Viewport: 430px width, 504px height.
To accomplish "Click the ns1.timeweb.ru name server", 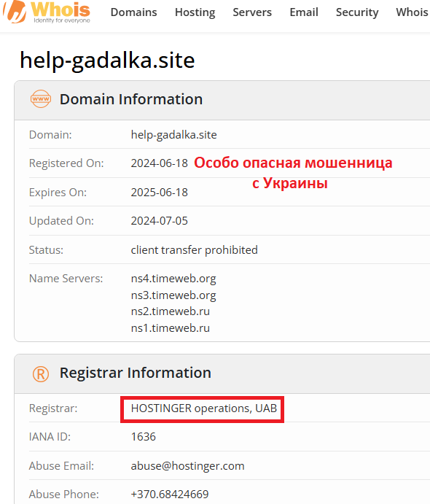I will pos(171,328).
